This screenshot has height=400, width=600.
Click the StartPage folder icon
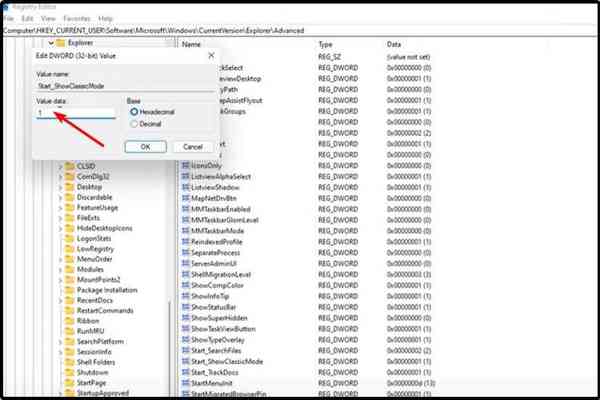click(69, 381)
